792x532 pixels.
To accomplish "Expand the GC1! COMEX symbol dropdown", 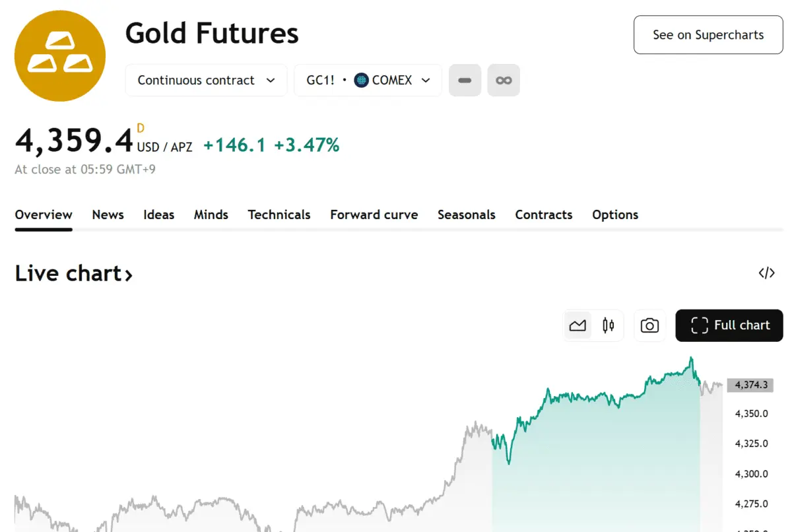I will (x=368, y=81).
